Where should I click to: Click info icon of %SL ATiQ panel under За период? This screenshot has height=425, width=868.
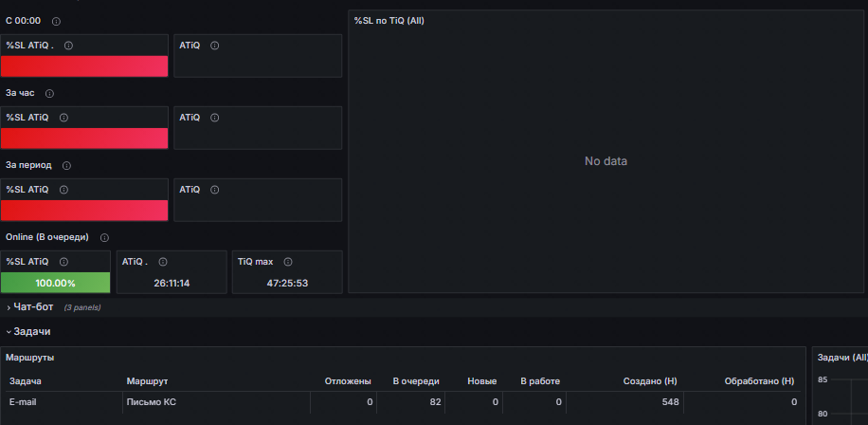63,190
